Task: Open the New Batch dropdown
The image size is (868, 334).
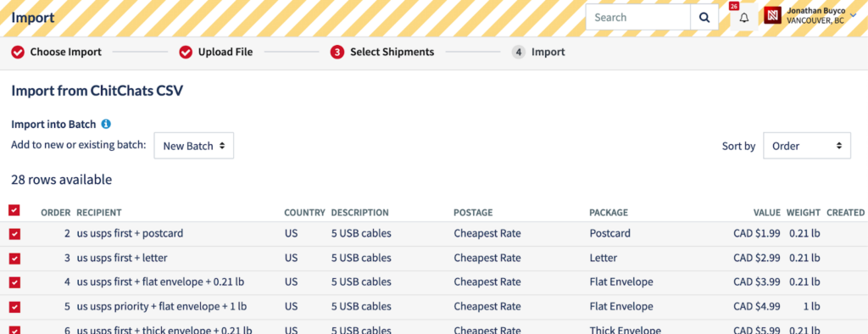Action: click(x=194, y=146)
